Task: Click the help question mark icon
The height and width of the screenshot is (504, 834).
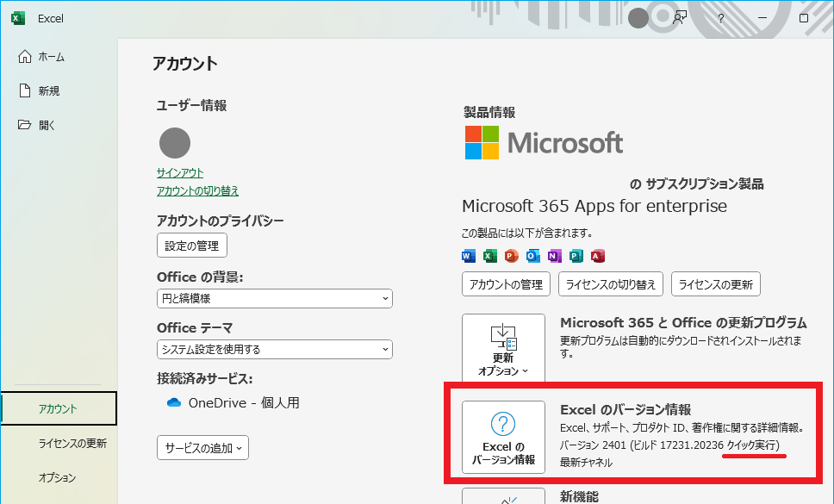Action: (x=720, y=18)
